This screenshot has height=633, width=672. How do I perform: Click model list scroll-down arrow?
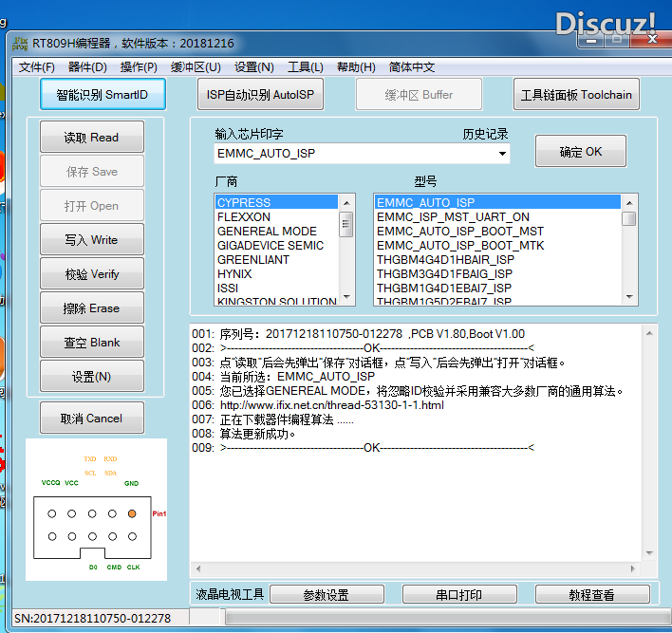pos(629,297)
